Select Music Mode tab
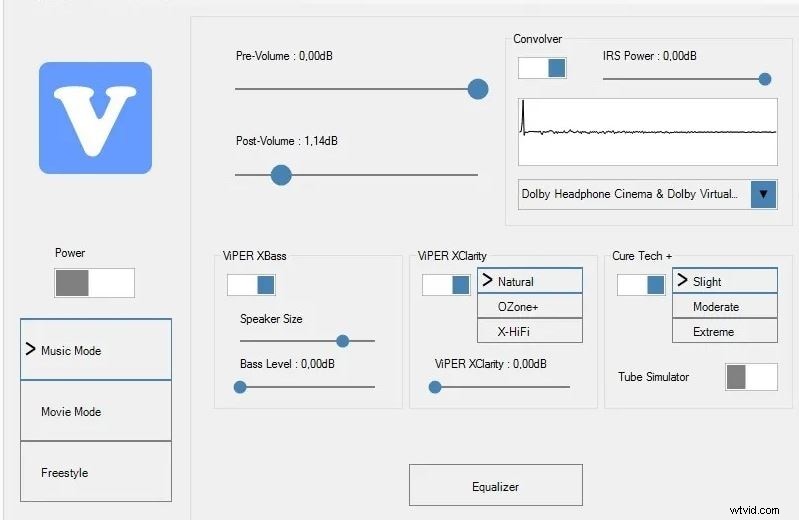Screen dimensions: 799x520 pos(96,350)
